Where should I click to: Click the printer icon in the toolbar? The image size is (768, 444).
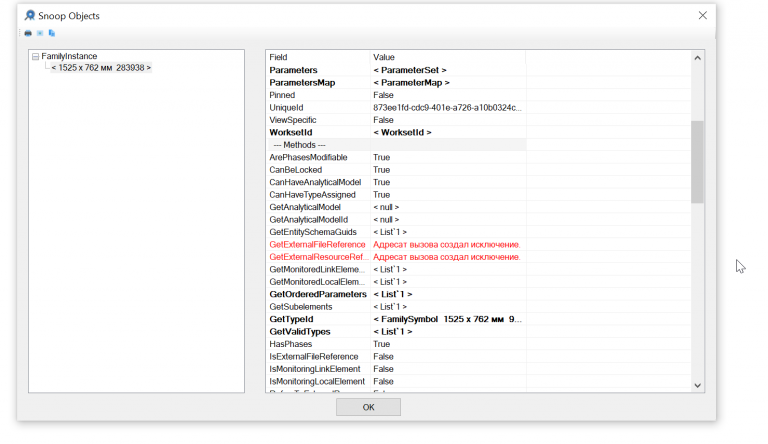coord(28,33)
